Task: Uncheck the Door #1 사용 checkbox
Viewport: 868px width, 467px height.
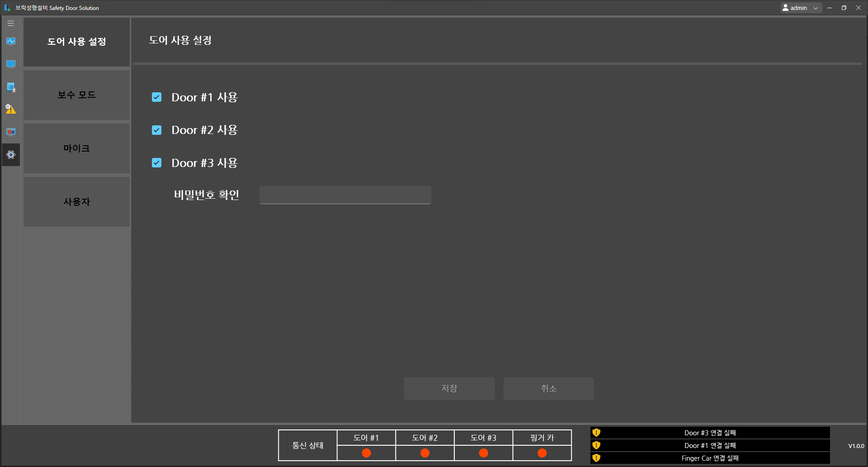Action: pos(156,97)
